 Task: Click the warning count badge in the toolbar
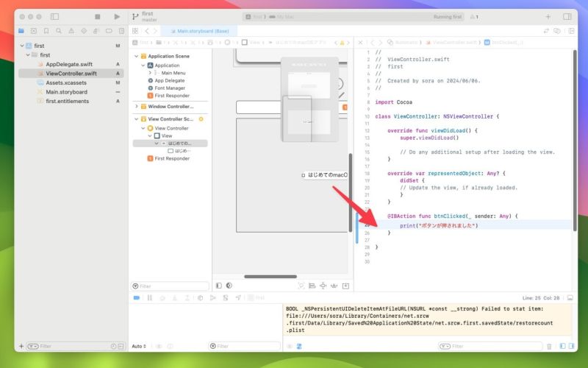[474, 16]
